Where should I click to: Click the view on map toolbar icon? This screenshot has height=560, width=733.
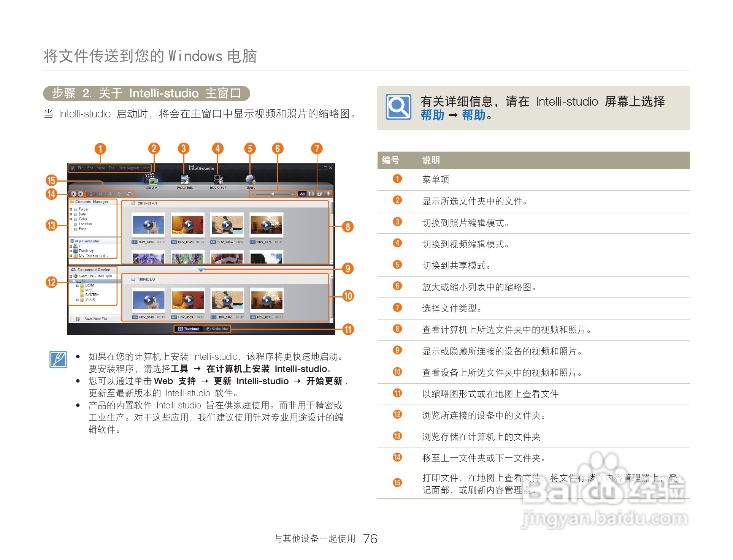click(x=100, y=194)
